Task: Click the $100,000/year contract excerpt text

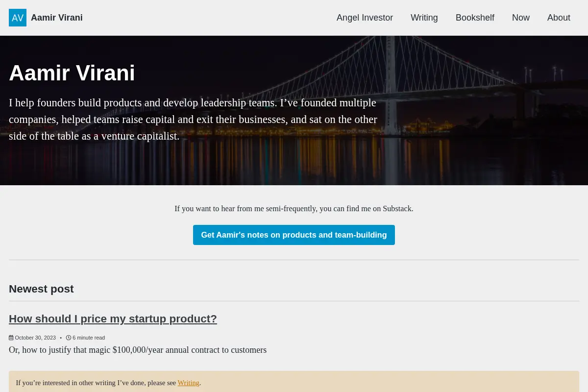Action: point(138,350)
